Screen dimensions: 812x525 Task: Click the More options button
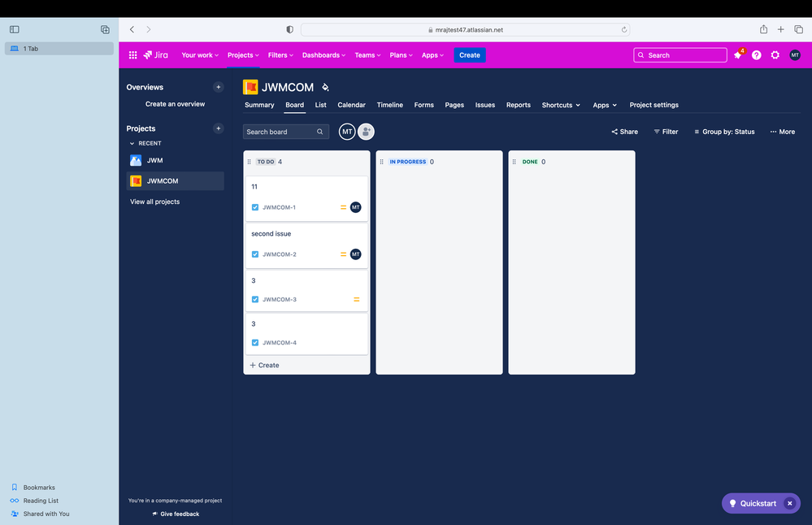point(783,132)
